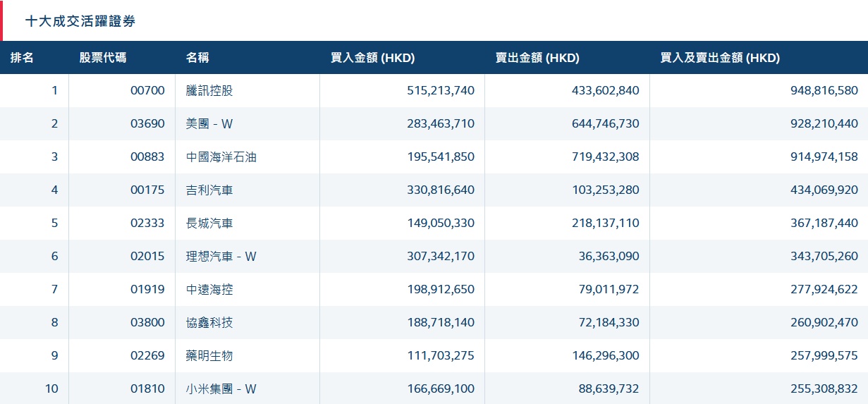868x404 pixels.
Task: Select buy amount 283,463,710
Action: pos(441,123)
